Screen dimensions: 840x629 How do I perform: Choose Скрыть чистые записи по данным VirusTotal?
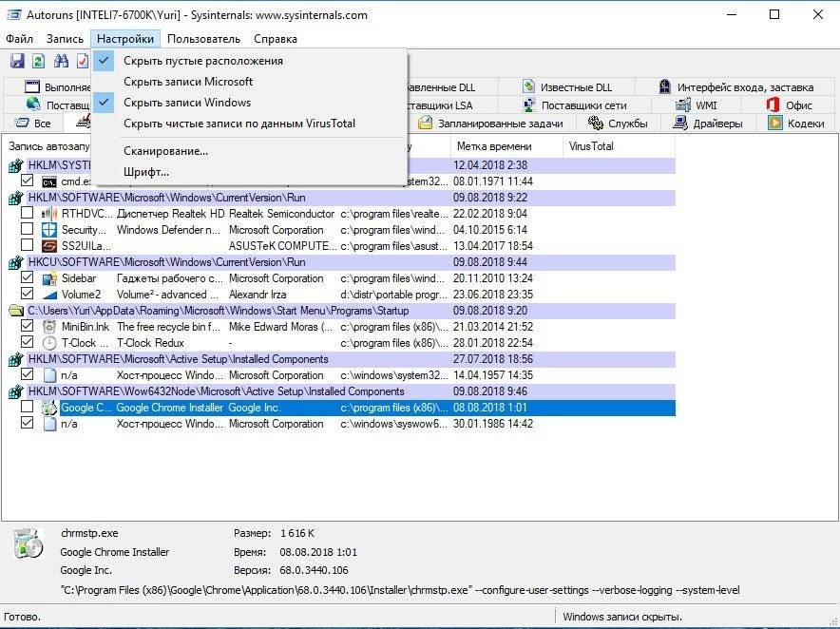click(x=249, y=124)
